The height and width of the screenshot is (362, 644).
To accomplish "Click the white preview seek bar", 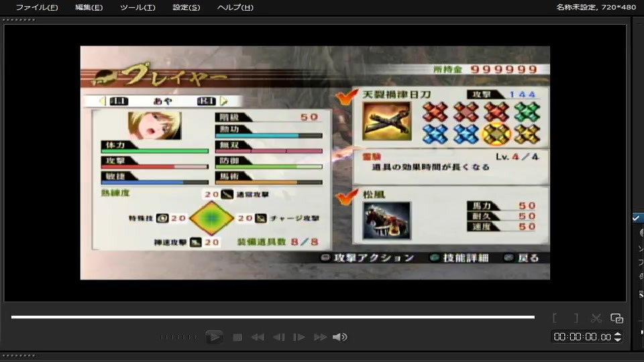I will [x=273, y=317].
